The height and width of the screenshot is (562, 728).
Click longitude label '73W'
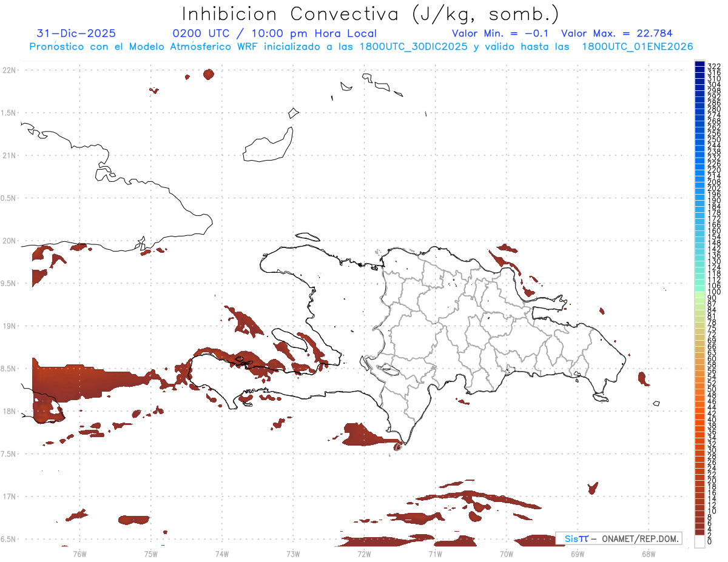point(293,553)
